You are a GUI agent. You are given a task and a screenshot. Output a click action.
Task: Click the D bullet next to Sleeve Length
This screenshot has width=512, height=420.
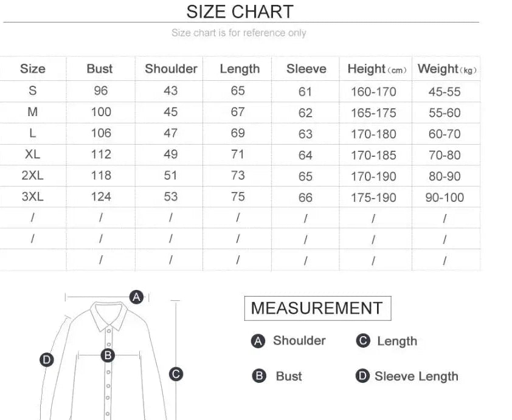[362, 376]
